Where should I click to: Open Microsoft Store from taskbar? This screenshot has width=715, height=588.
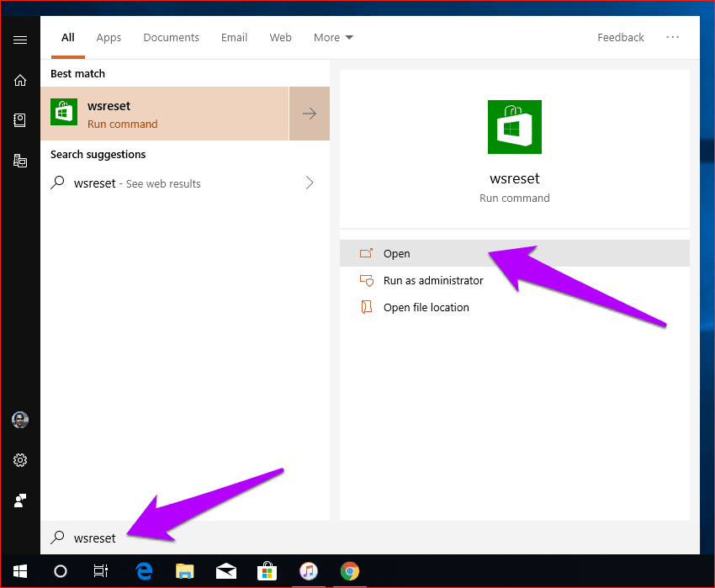tap(267, 571)
